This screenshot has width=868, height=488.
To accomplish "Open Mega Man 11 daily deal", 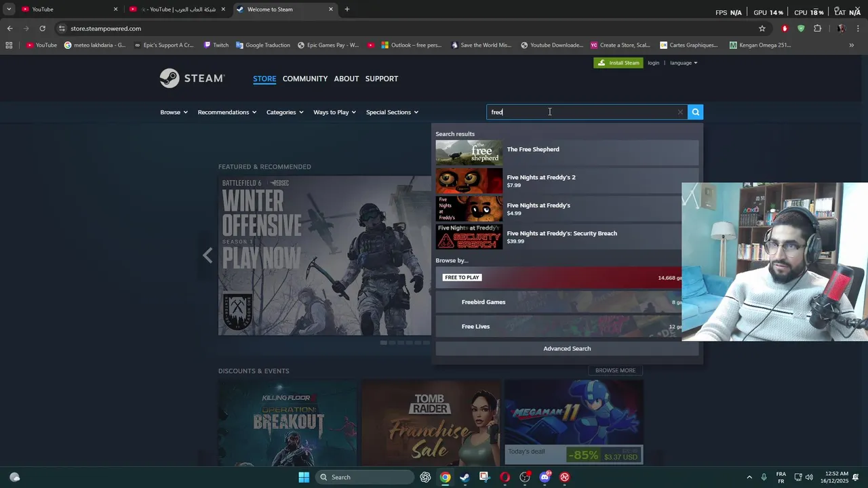I will point(574,422).
